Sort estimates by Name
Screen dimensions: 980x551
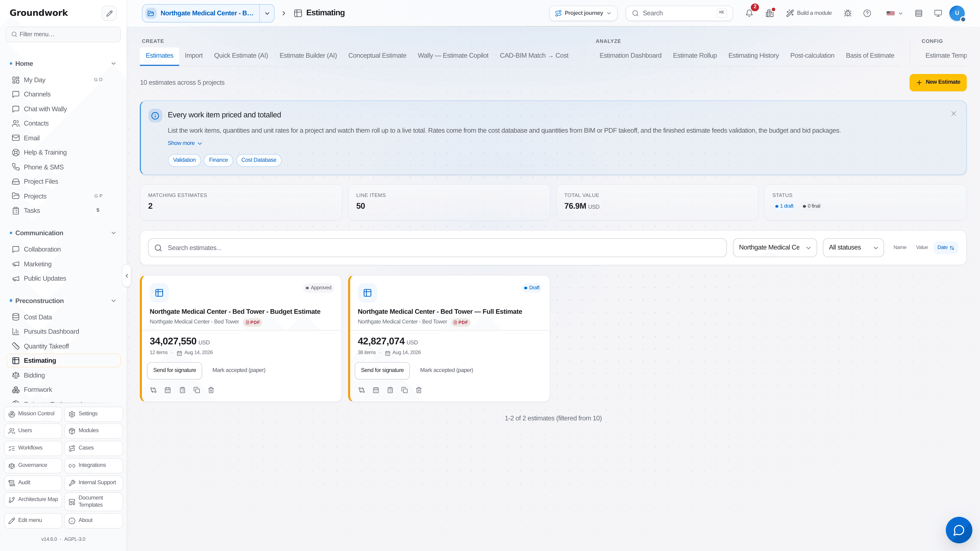coord(900,247)
